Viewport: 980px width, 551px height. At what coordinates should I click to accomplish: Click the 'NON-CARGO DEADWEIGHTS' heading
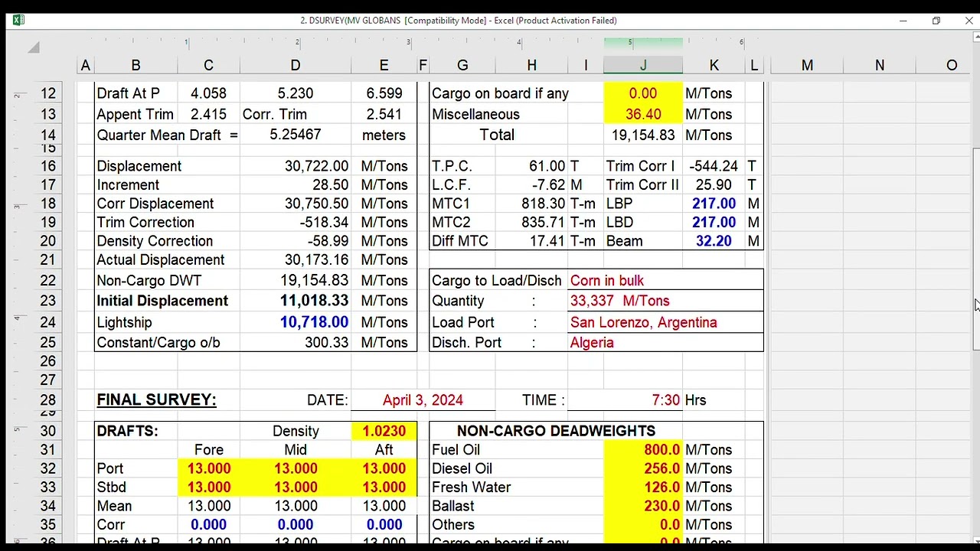pyautogui.click(x=556, y=431)
